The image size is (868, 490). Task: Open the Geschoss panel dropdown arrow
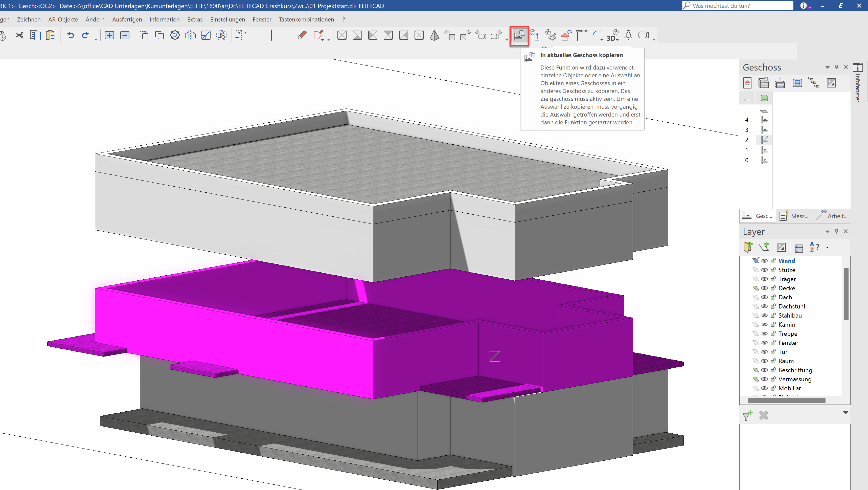tap(827, 68)
